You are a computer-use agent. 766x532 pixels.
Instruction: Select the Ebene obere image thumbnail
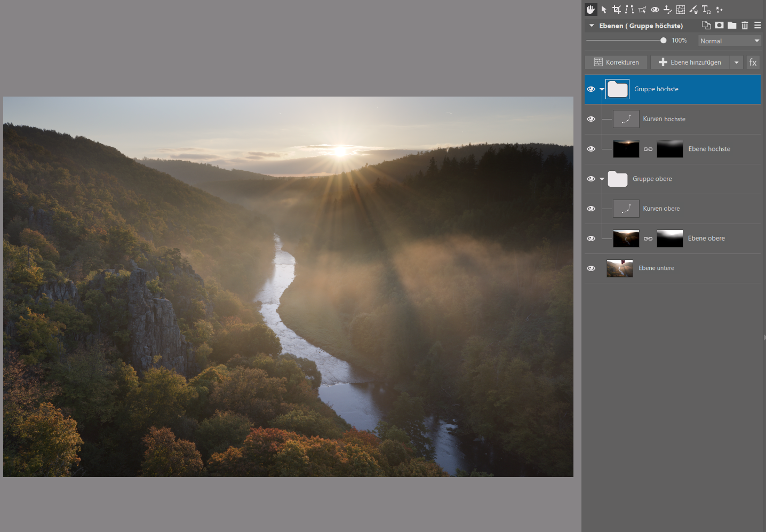(626, 239)
